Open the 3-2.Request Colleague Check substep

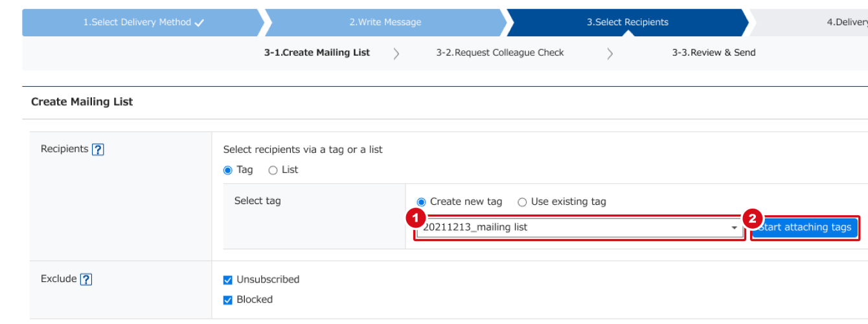(500, 53)
